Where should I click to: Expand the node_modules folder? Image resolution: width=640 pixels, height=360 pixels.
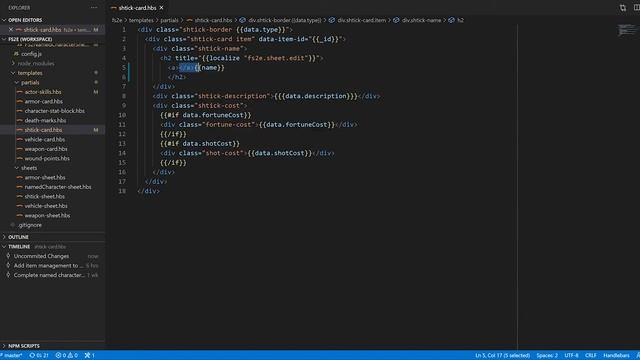(36, 63)
